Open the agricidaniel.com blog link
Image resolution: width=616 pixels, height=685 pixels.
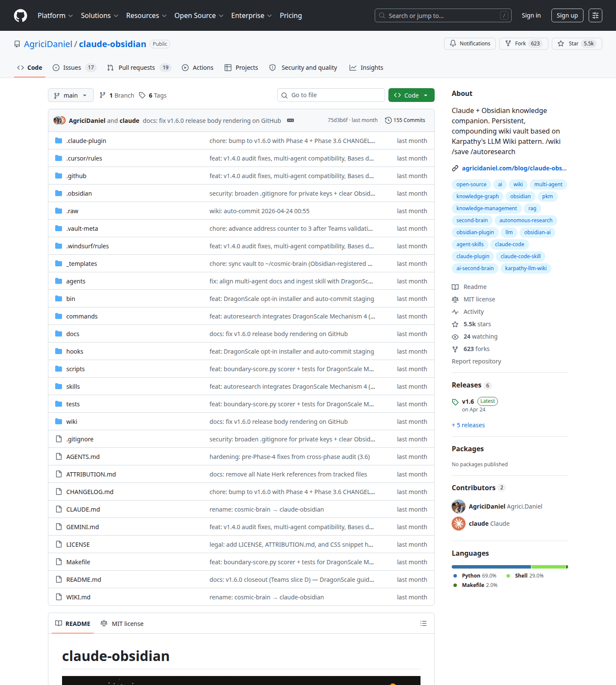click(514, 168)
